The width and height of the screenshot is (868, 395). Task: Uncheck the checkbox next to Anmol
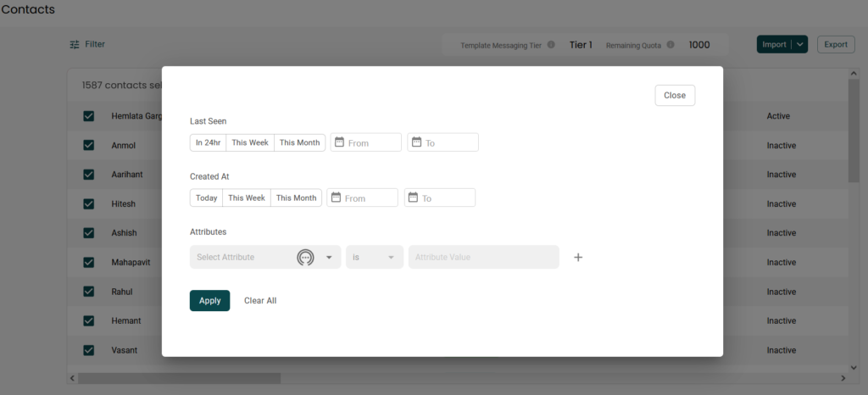(89, 146)
